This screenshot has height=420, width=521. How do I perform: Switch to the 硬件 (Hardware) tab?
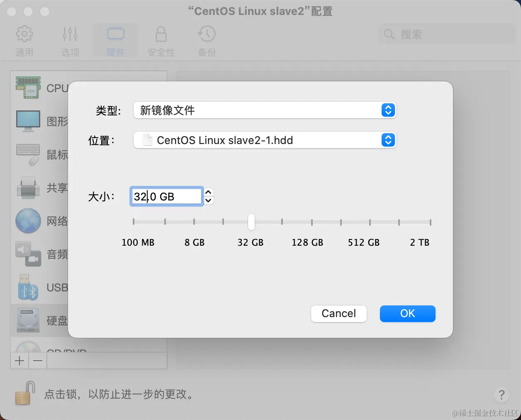[x=115, y=41]
